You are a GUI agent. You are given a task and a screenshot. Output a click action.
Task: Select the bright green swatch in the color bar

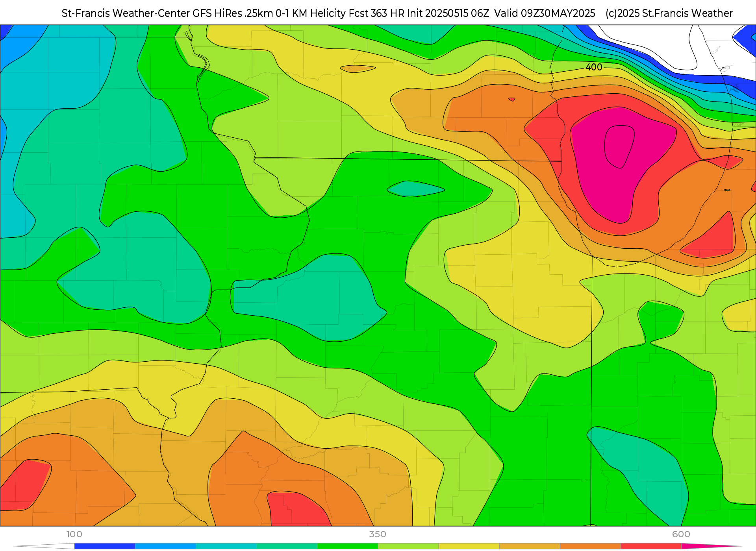point(348,546)
